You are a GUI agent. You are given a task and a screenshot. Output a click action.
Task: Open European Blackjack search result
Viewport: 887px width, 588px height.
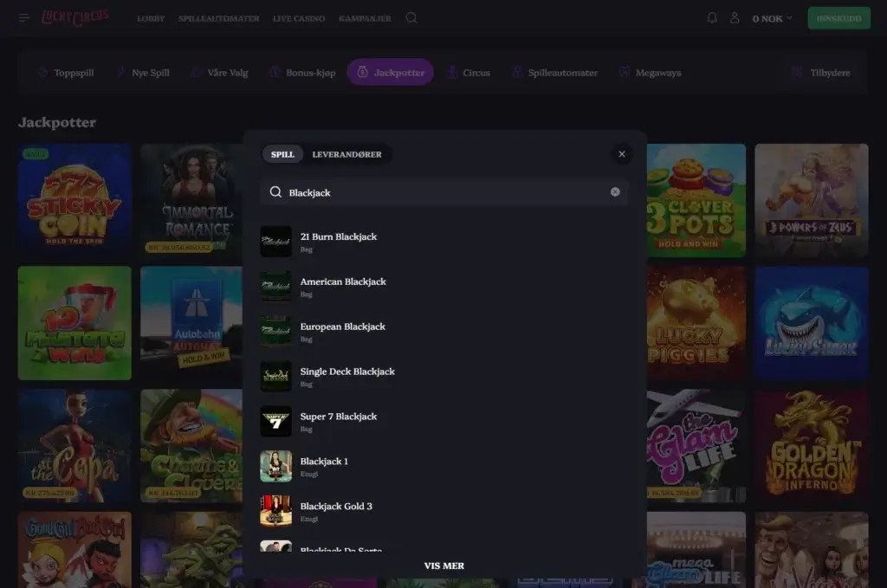(x=444, y=332)
